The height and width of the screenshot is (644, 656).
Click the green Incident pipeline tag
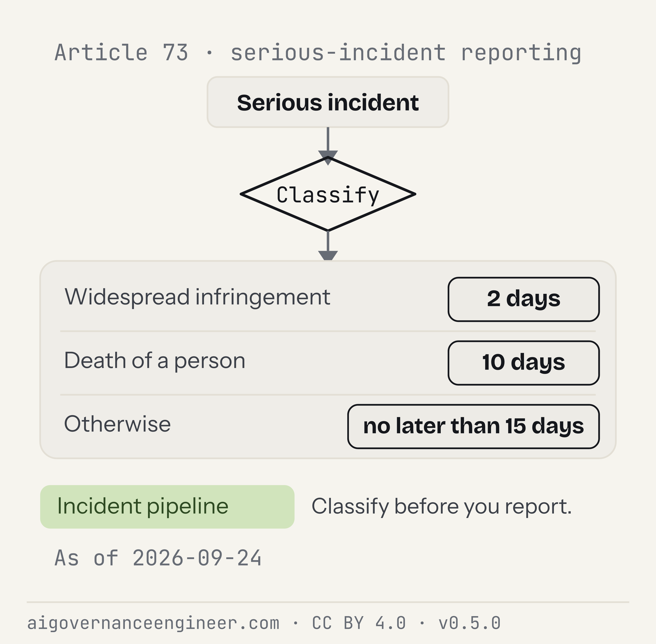(x=167, y=507)
